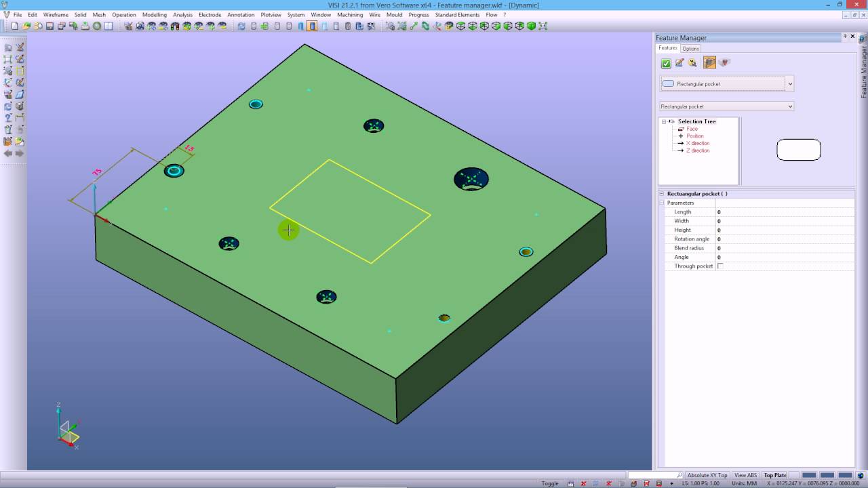The width and height of the screenshot is (868, 488).
Task: Click the yellow rectangular pocket outline on the plate
Action: tap(350, 211)
